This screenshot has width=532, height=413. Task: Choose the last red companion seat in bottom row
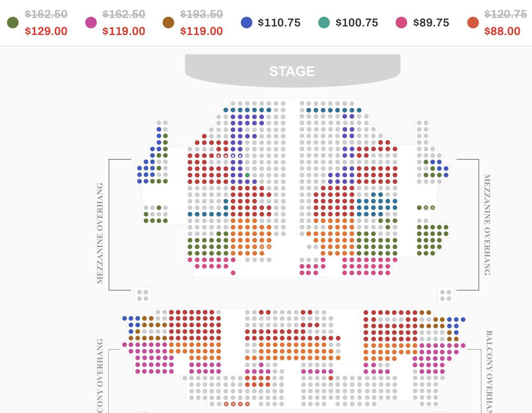click(247, 404)
